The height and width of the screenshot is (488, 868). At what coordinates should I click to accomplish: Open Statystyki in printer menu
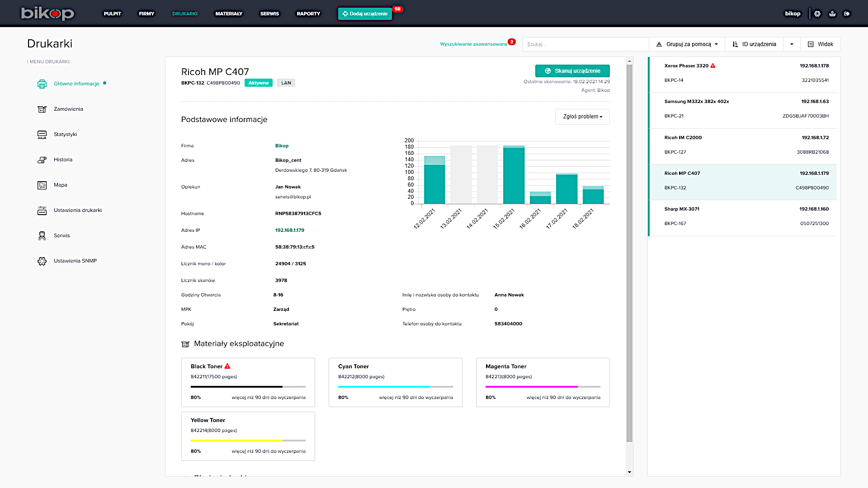tap(65, 135)
